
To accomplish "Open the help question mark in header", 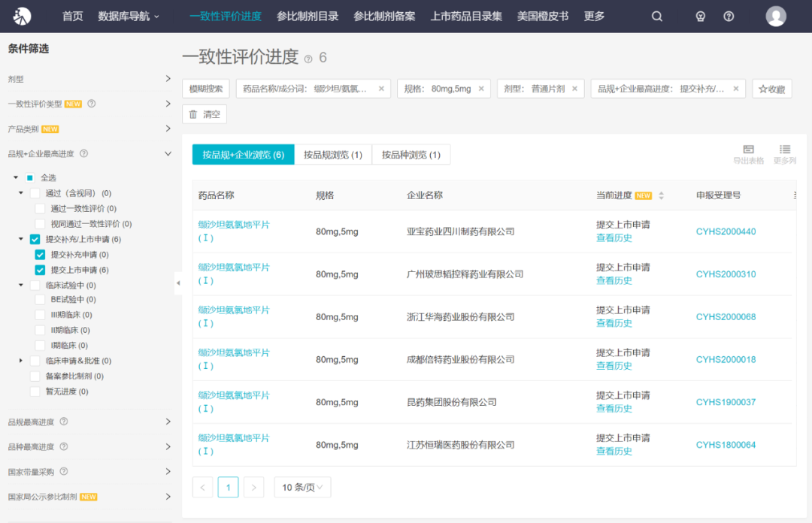I will click(729, 17).
